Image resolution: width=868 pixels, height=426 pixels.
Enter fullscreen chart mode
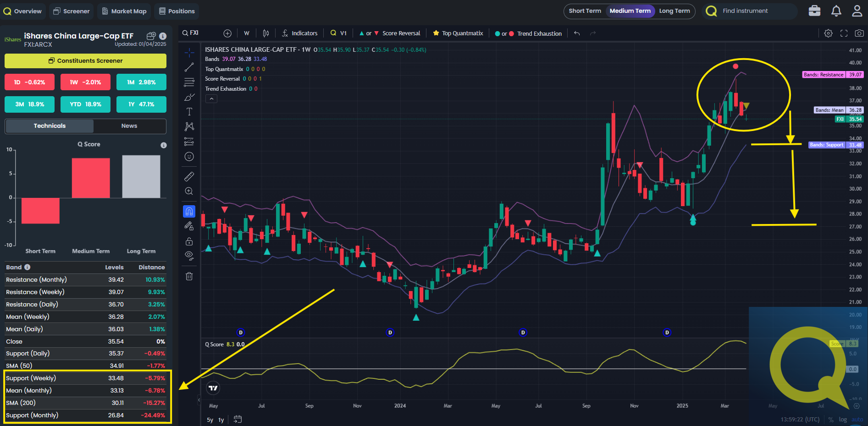click(x=844, y=33)
